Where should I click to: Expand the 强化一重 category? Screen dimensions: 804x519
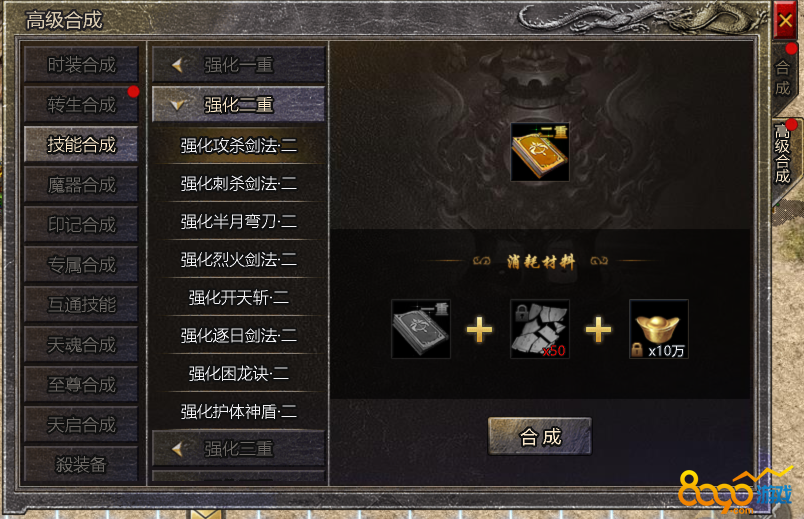[238, 65]
